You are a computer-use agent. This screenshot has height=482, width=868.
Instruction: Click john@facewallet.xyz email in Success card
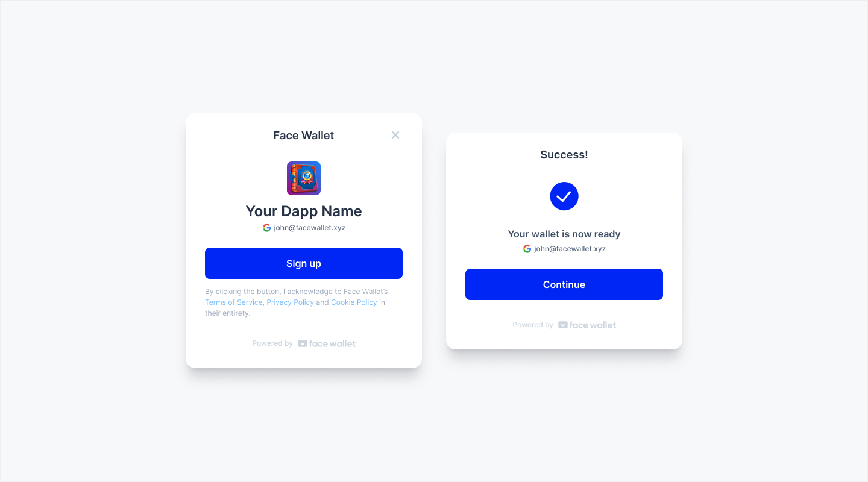click(x=570, y=249)
